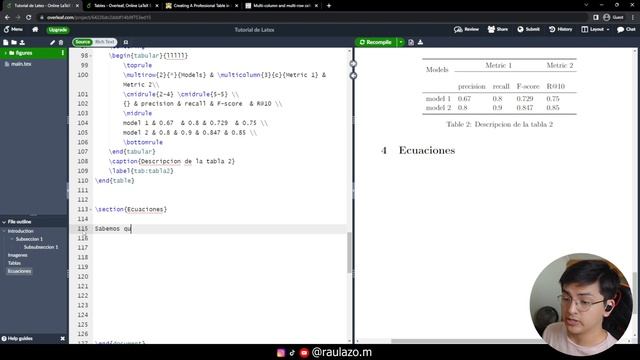Sync editor position to PDF arrow
Viewport: 640px width, 360px height.
(x=353, y=64)
